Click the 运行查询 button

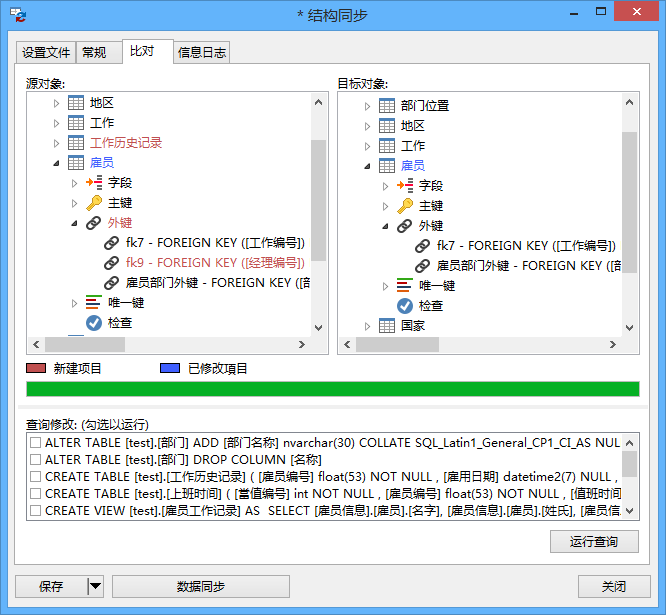pyautogui.click(x=594, y=542)
